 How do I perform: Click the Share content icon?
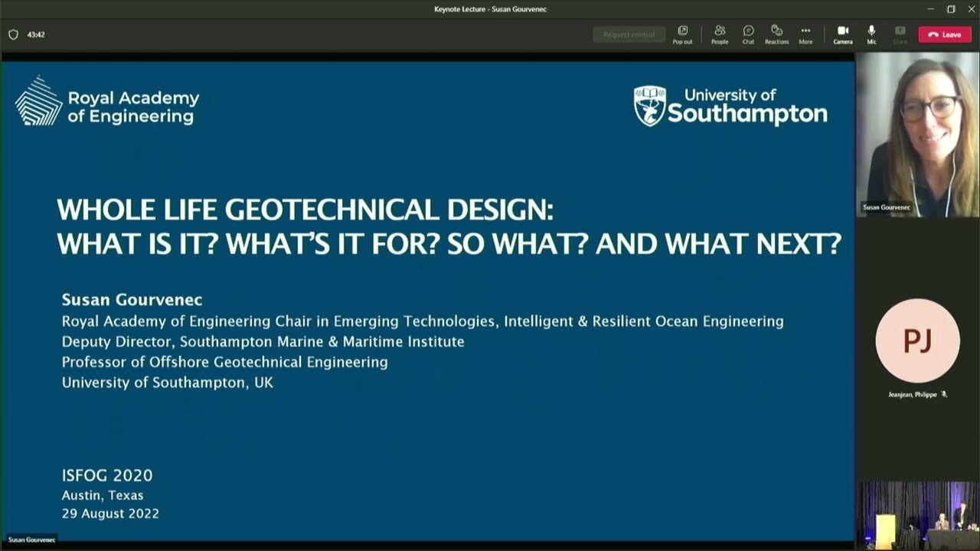[900, 34]
